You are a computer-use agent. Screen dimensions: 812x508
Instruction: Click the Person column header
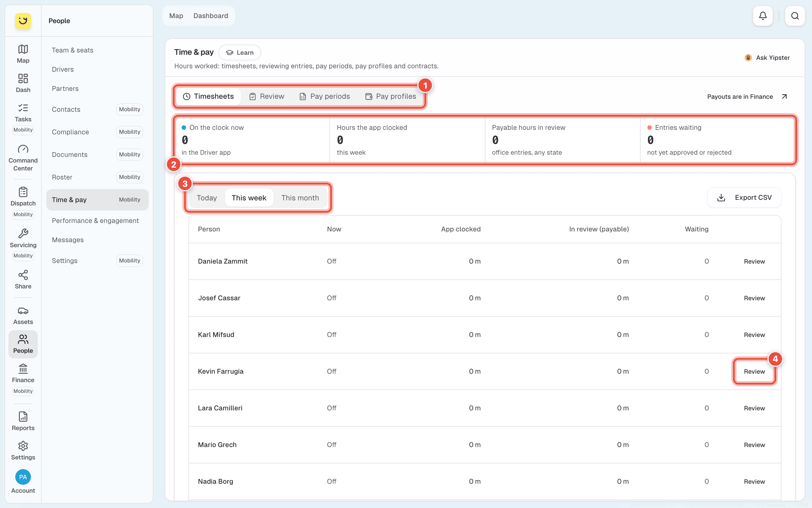(x=209, y=229)
